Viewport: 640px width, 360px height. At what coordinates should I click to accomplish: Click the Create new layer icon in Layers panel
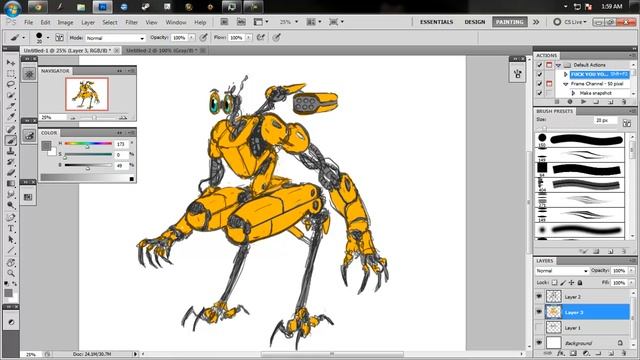pos(611,353)
